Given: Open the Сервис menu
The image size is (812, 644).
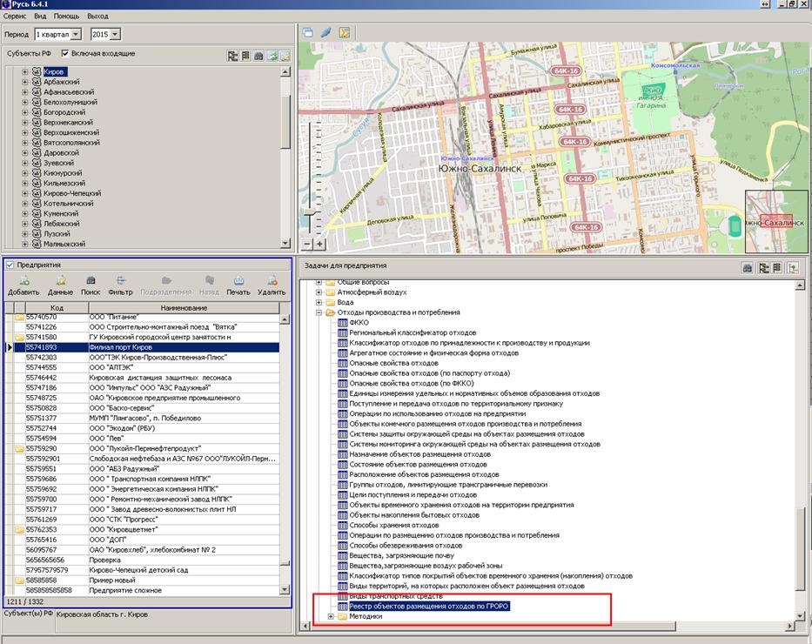Looking at the screenshot, I should point(14,17).
